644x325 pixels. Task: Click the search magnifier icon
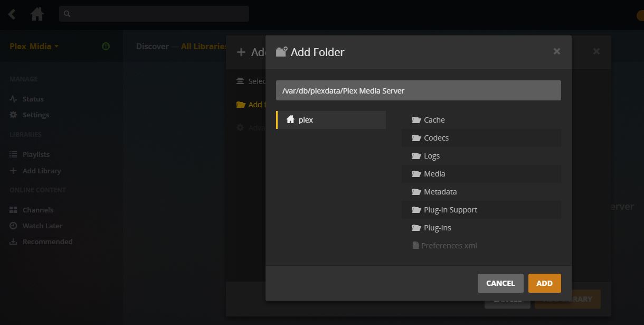67,14
